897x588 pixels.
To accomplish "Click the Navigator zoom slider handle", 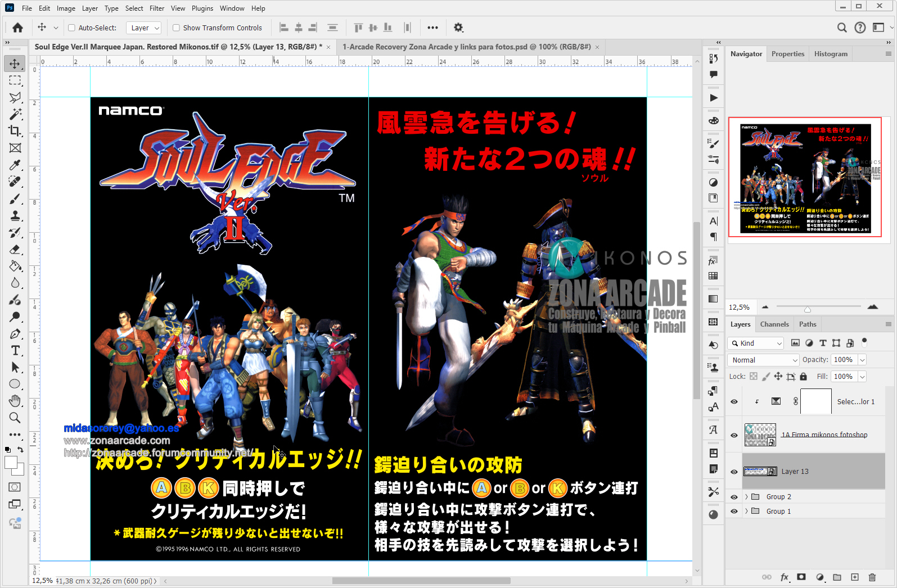I will click(808, 309).
